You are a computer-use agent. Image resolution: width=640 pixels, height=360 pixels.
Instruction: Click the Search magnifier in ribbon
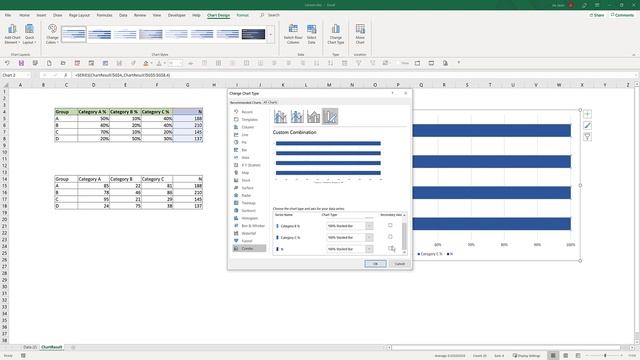point(262,15)
